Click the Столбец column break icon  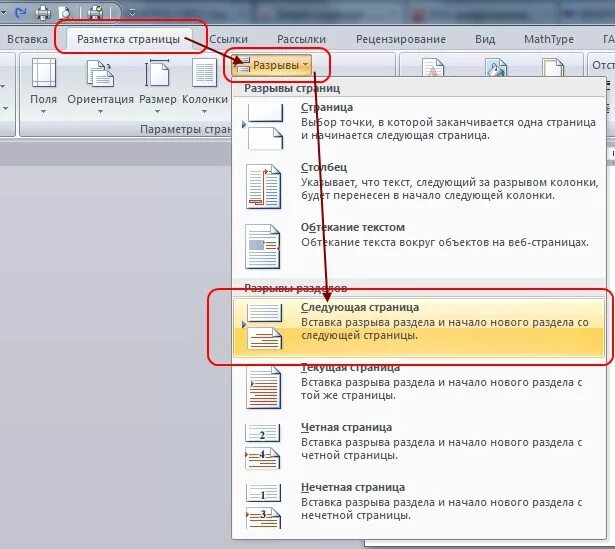coord(263,187)
